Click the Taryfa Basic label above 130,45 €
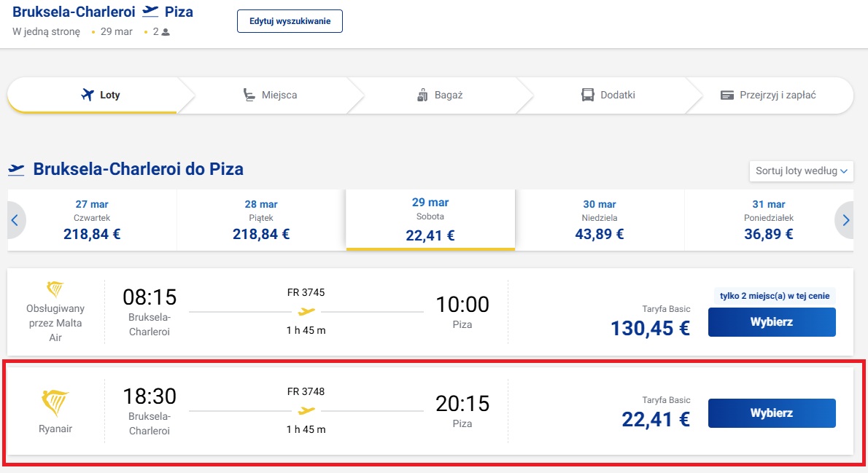Viewport: 868px width, 473px height. pos(667,309)
